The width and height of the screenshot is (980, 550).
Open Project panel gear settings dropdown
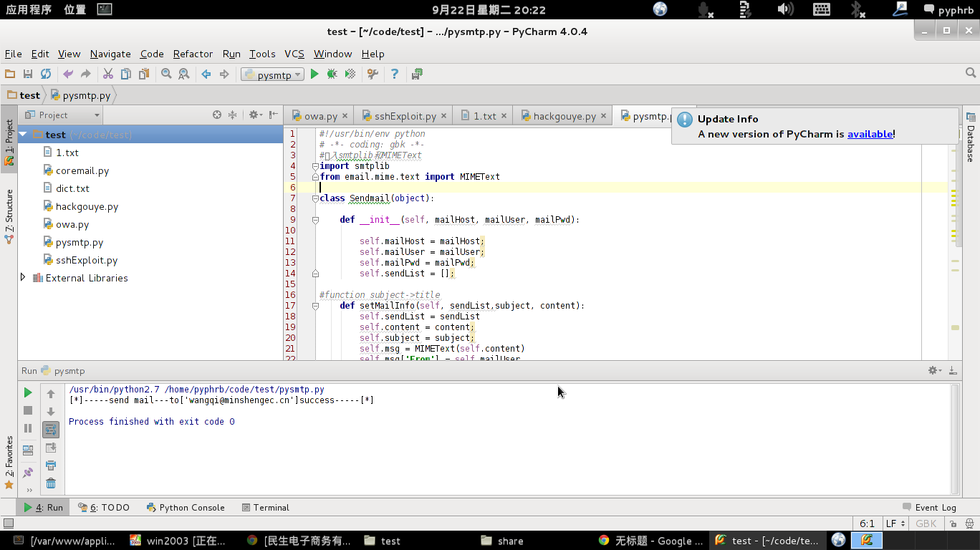256,115
